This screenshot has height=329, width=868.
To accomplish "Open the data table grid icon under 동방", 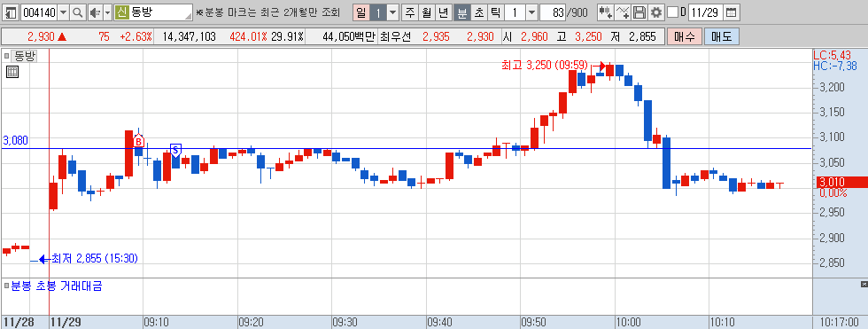I will 12,72.
